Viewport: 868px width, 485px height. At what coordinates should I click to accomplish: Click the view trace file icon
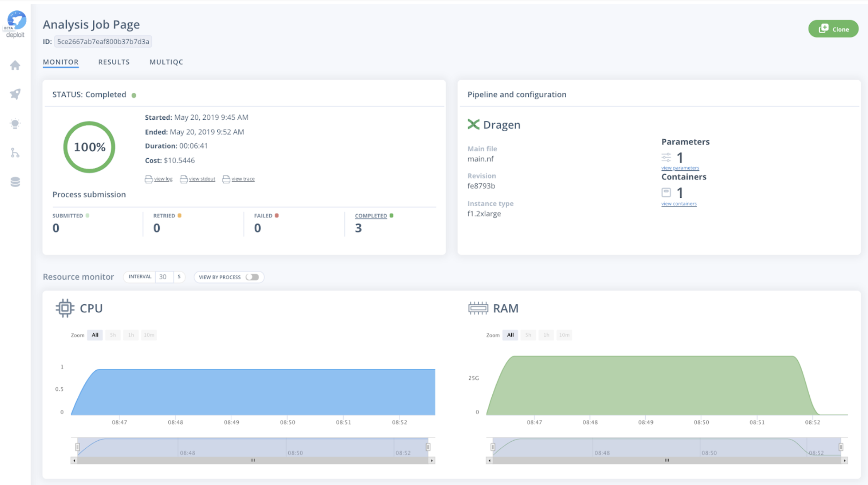(226, 179)
